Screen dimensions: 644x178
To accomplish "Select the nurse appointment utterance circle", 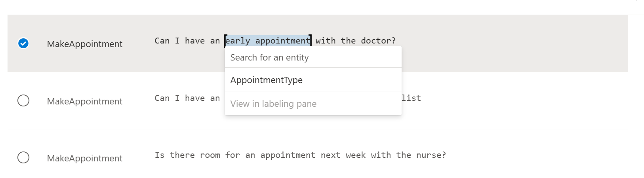I will coord(23,157).
